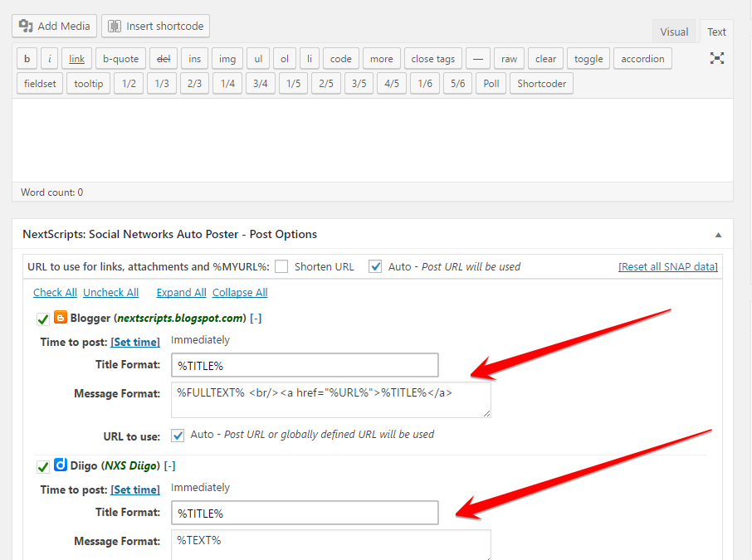Image resolution: width=752 pixels, height=560 pixels.
Task: Click the Shortcoder quicktag button
Action: click(x=541, y=84)
